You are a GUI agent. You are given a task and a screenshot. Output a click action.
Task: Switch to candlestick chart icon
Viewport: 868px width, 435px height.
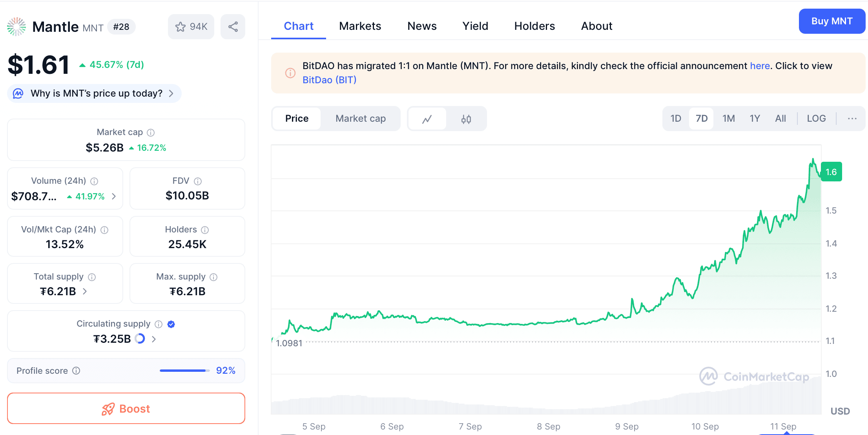[x=466, y=119]
